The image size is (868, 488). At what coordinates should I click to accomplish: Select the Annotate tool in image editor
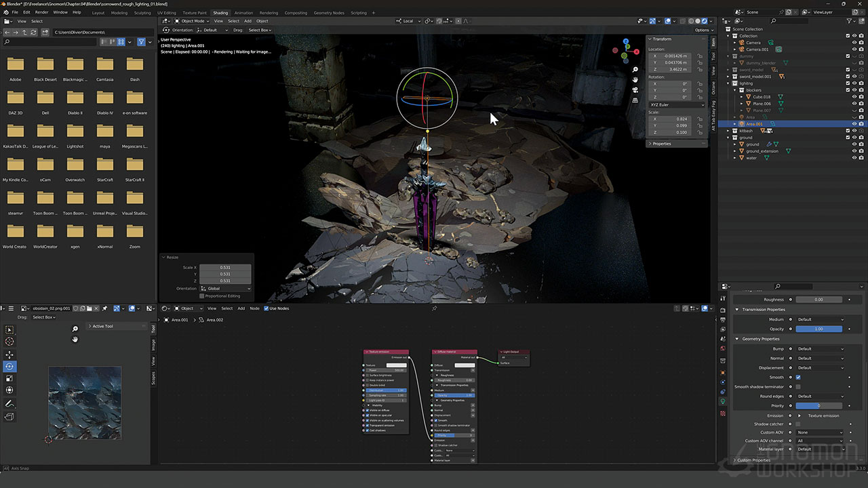[9, 404]
